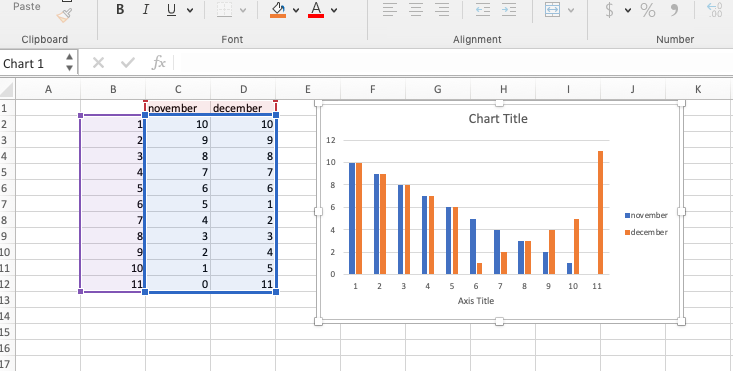Toggle Underline formatting
733x371 pixels.
point(172,9)
